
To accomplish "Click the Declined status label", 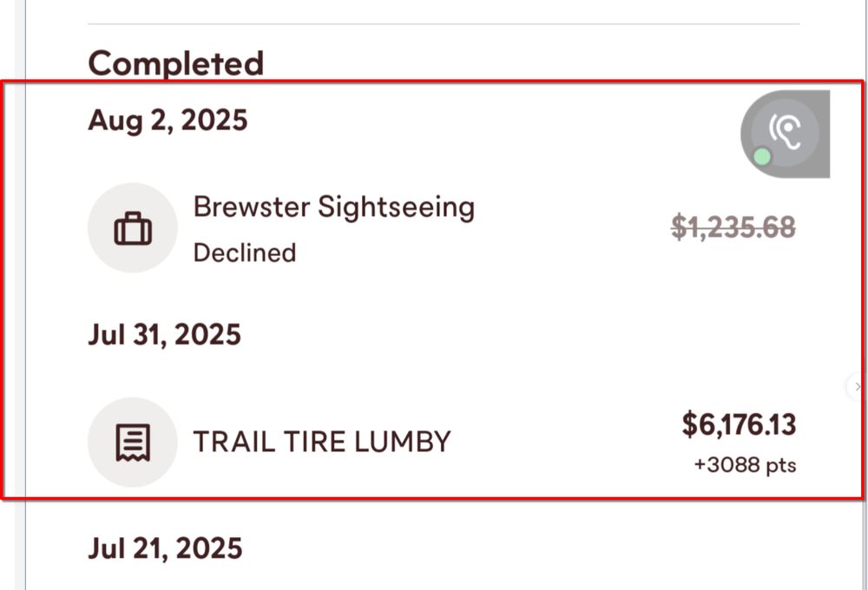I will click(244, 252).
